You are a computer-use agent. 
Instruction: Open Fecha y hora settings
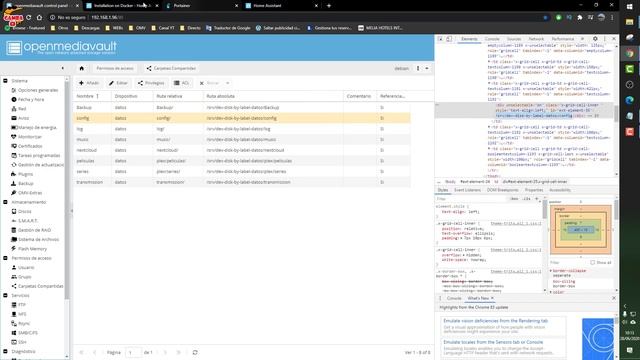(31, 100)
